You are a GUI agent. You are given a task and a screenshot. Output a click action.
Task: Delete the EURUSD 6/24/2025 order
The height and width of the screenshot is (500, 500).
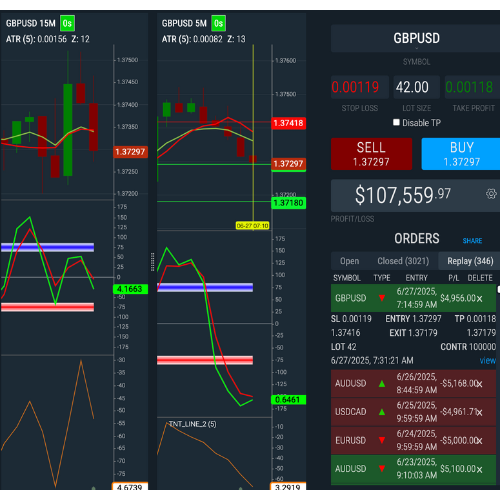tap(479, 441)
